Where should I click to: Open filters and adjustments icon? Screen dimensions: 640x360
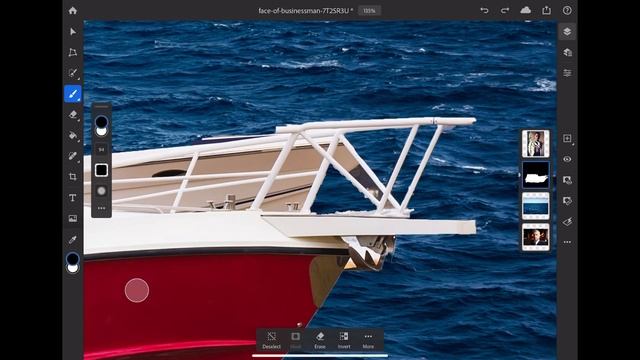click(567, 222)
